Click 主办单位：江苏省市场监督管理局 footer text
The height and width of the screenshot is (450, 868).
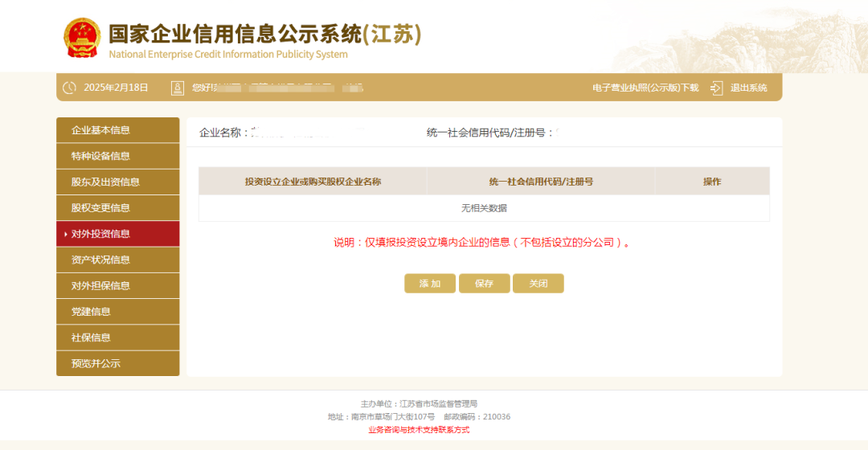click(419, 404)
